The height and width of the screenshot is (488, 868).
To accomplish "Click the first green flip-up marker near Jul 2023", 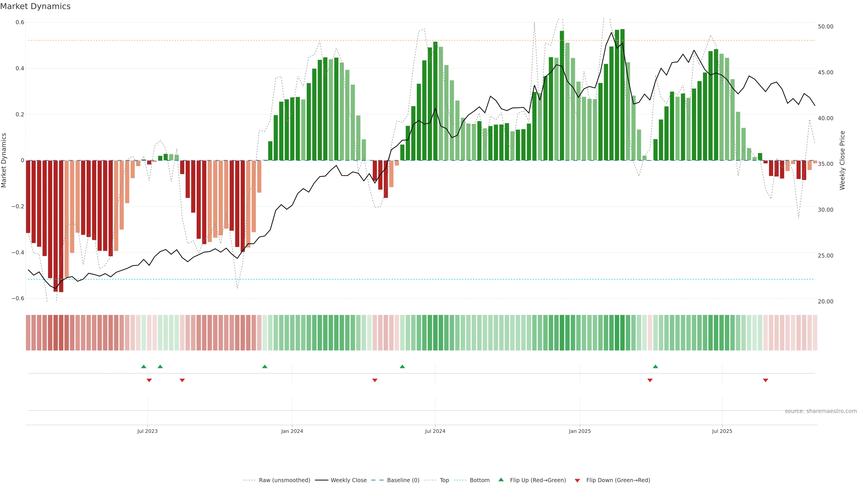I will (x=144, y=366).
